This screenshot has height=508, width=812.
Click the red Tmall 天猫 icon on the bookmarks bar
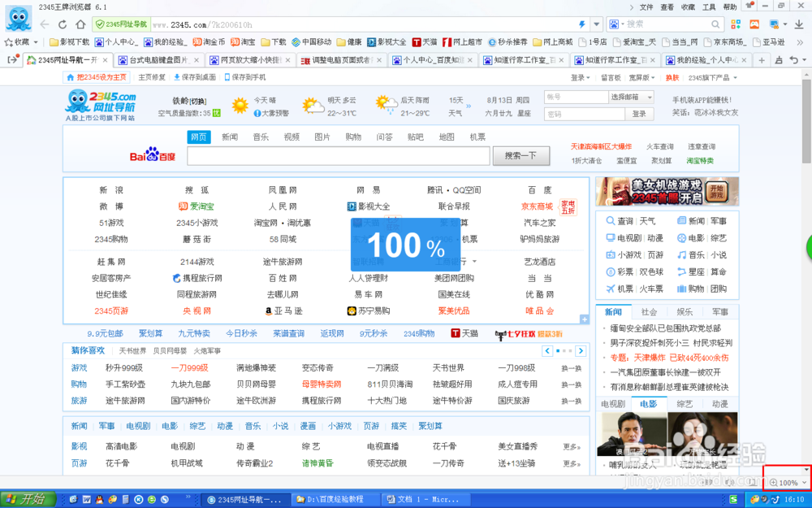point(417,41)
